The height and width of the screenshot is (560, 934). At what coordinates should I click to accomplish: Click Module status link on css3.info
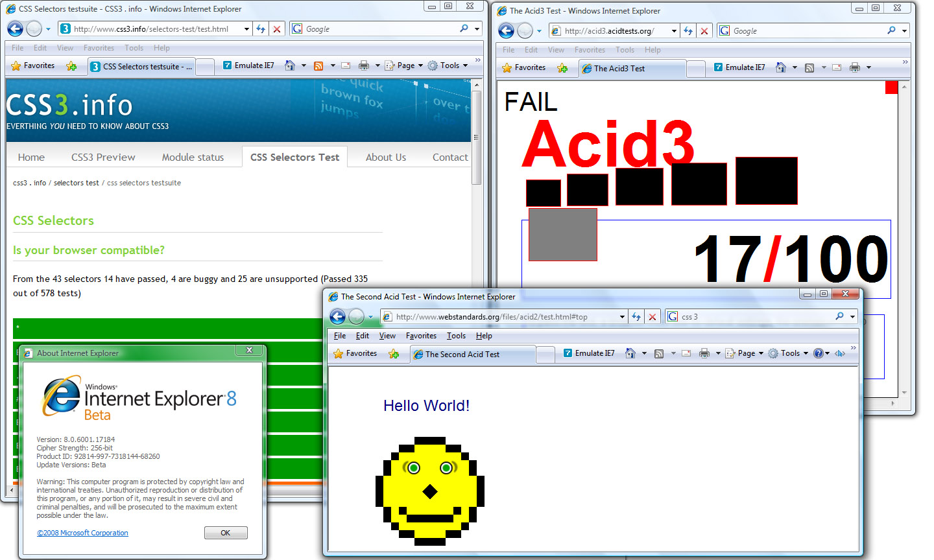pos(193,157)
